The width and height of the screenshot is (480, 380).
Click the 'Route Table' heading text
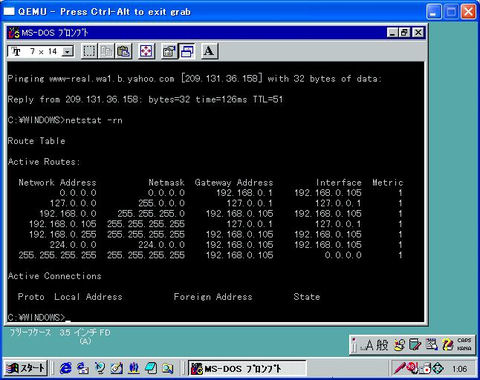(36, 141)
